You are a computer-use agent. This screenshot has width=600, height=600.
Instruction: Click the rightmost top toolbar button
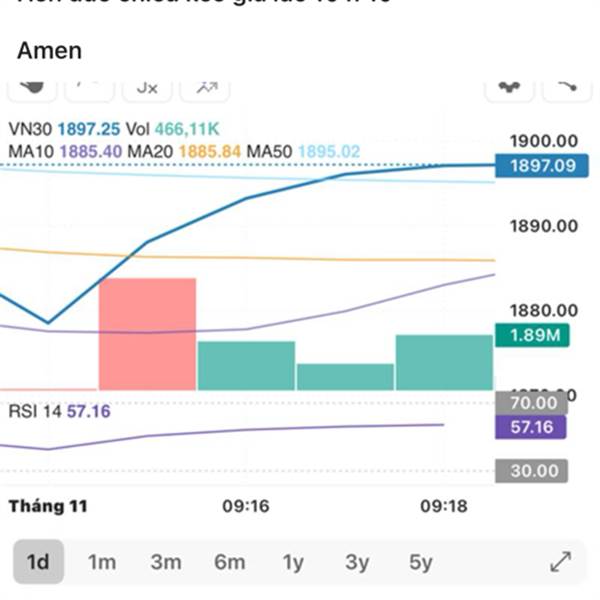(x=567, y=88)
